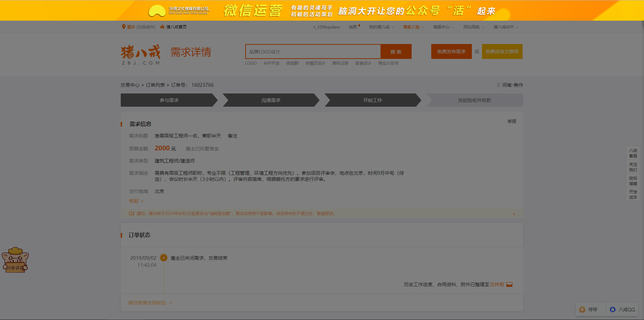Click the 建筑工程师/建造师 requirement type text

coord(175,161)
